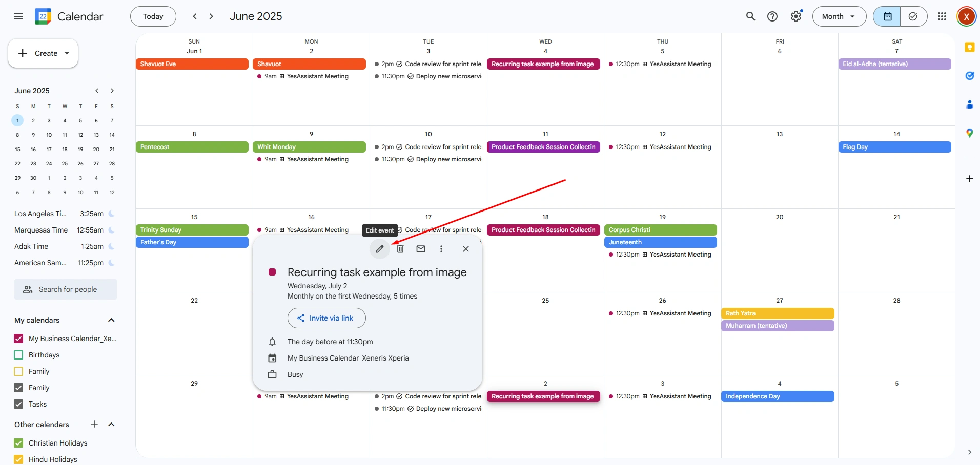The image size is (980, 465).
Task: Open the search magnifier icon
Action: tap(750, 16)
